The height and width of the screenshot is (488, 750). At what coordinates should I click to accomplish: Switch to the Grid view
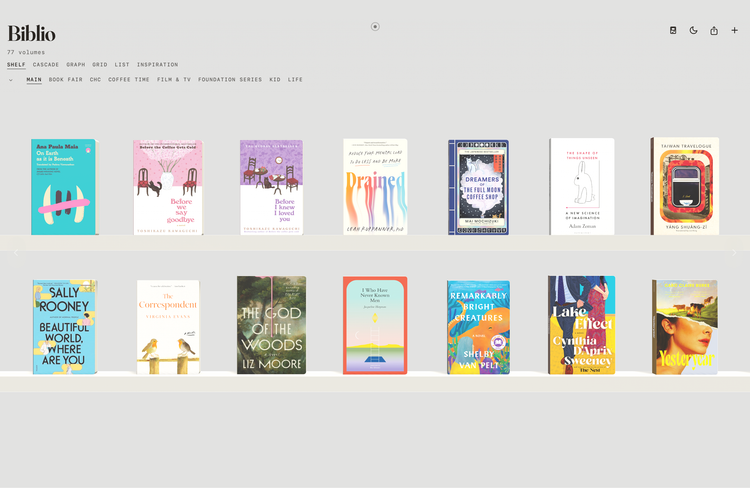[100, 65]
